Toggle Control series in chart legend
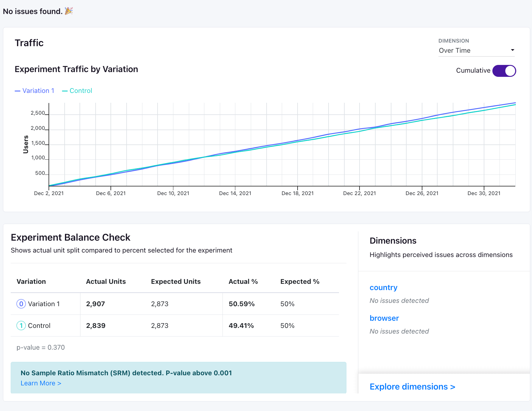This screenshot has width=532, height=411. coord(77,91)
